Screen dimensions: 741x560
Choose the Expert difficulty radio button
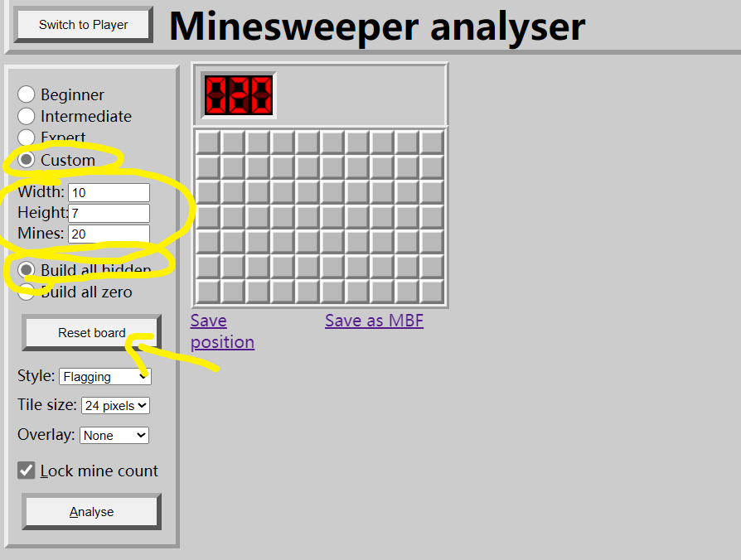click(x=27, y=138)
